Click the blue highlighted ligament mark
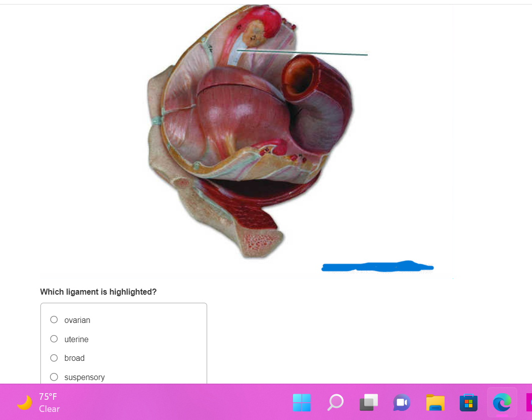This screenshot has height=420, width=532. [377, 267]
